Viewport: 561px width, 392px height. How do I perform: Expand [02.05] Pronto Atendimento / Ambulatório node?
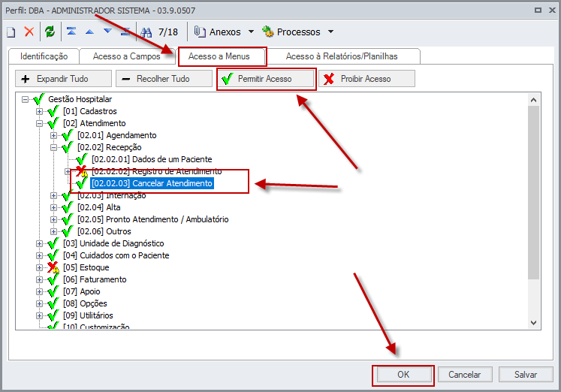point(53,219)
